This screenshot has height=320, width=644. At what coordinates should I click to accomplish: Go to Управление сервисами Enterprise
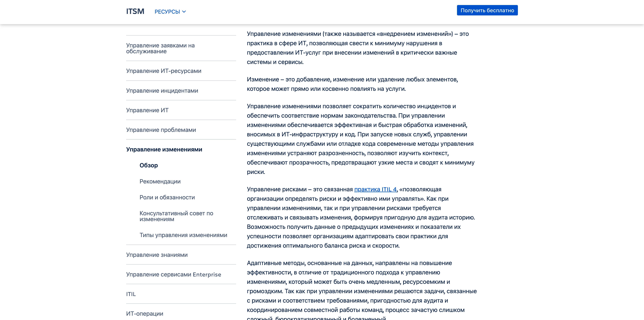click(x=174, y=274)
